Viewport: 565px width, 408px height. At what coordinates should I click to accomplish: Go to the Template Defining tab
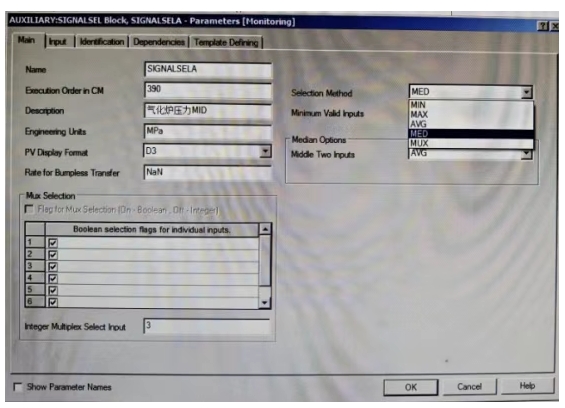pos(226,43)
